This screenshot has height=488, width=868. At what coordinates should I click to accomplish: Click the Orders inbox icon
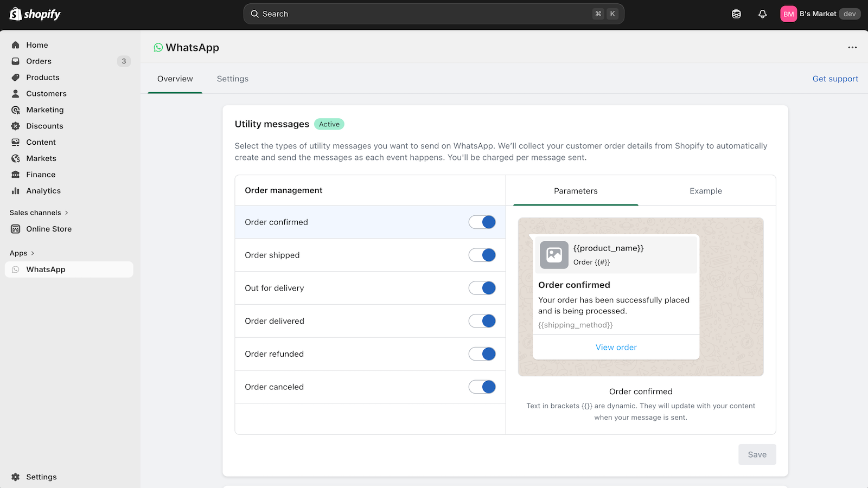click(16, 61)
